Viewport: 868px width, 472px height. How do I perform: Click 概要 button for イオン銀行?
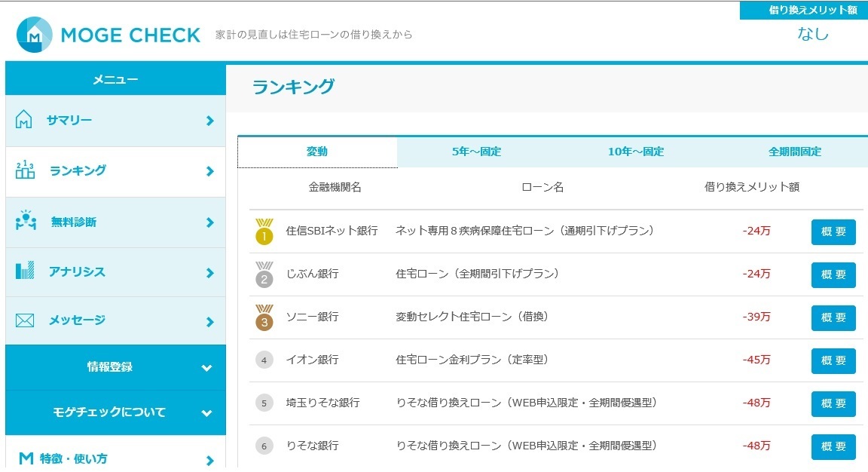[833, 360]
